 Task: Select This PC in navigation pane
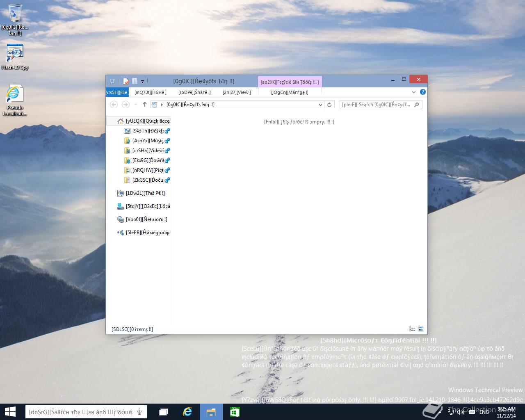point(145,193)
